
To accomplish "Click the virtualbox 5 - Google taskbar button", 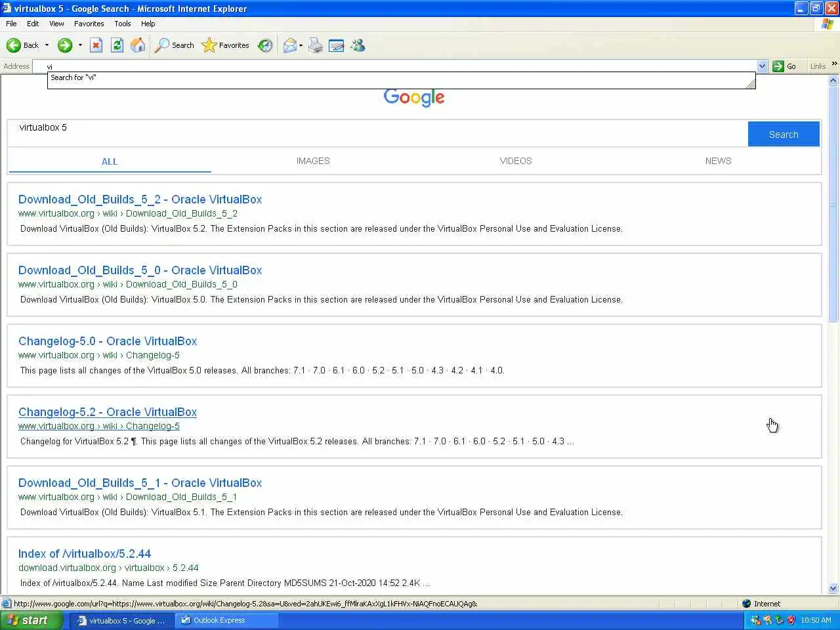I will 121,620.
